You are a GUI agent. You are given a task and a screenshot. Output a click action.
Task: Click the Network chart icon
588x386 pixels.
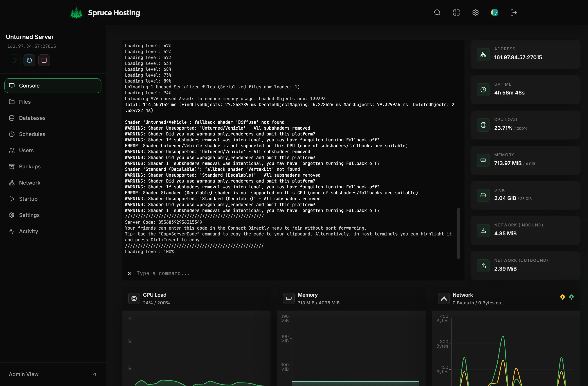tap(444, 299)
